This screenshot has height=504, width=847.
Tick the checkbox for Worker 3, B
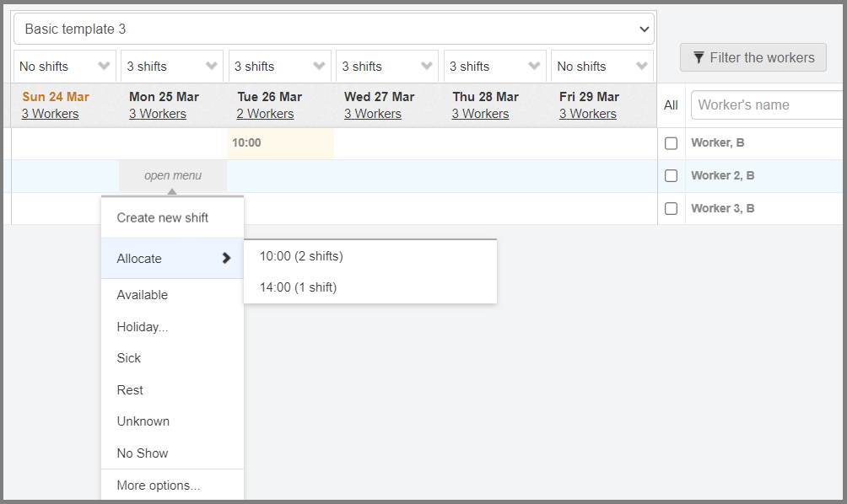point(671,208)
